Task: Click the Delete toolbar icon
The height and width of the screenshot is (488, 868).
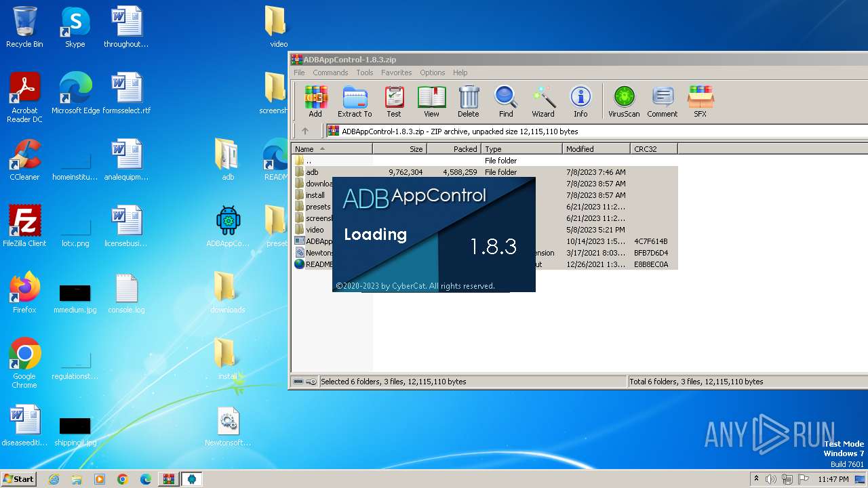Action: point(468,101)
